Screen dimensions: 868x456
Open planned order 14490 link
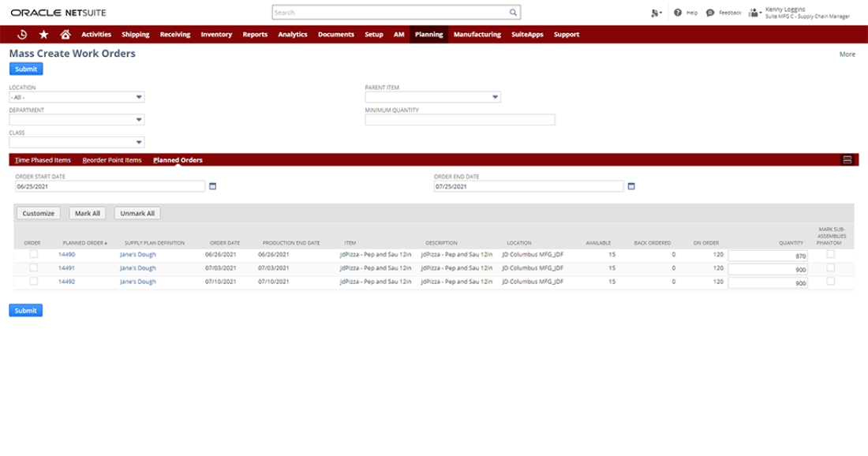click(x=67, y=255)
